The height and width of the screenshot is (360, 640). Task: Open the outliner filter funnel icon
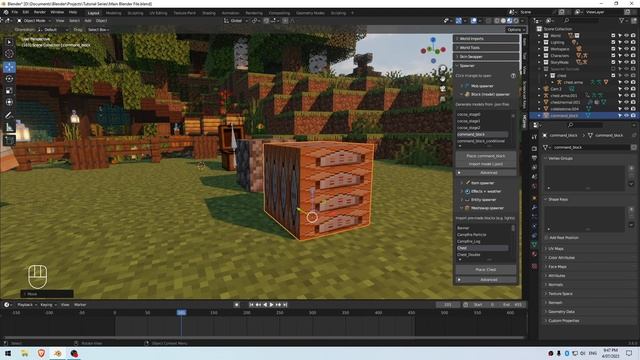pos(622,20)
